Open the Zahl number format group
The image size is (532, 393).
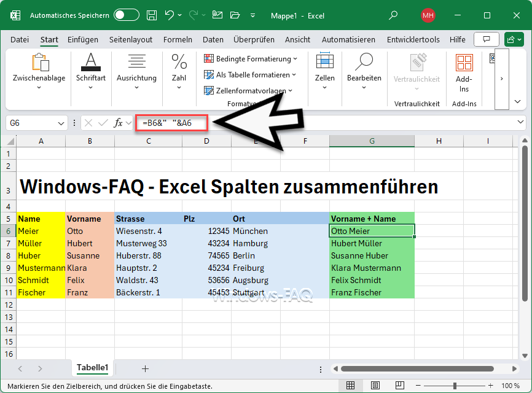tap(179, 72)
